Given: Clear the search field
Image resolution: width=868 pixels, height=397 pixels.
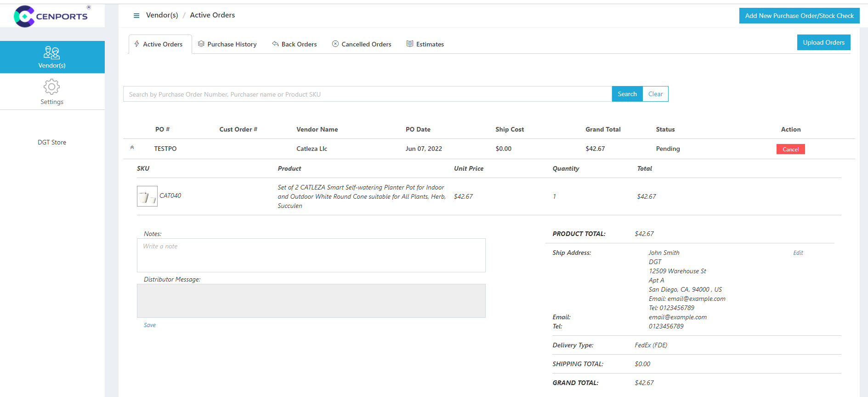Looking at the screenshot, I should pyautogui.click(x=655, y=94).
